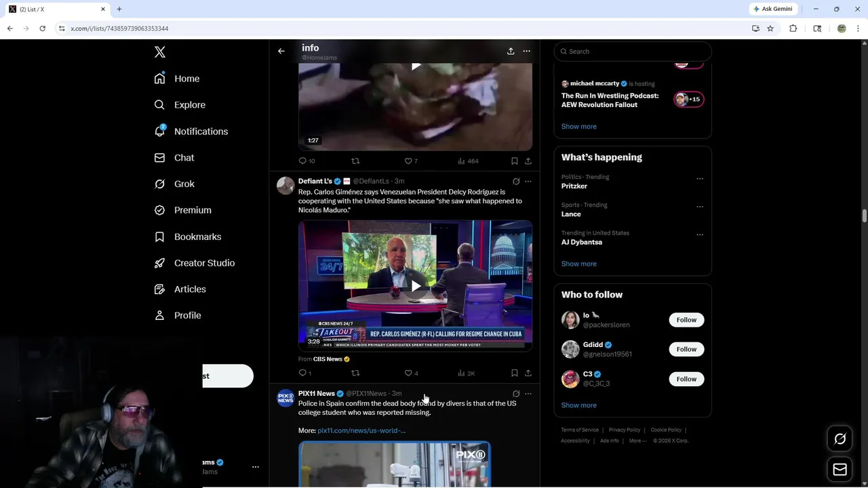Viewport: 868px width, 488px height.
Task: Repost Defiant L's post
Action: [x=355, y=373]
